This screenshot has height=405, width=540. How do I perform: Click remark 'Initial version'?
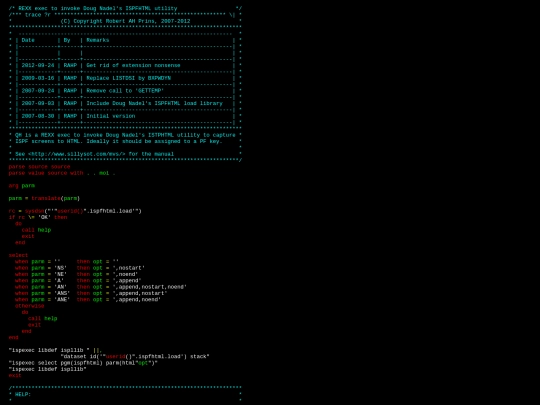(111, 116)
